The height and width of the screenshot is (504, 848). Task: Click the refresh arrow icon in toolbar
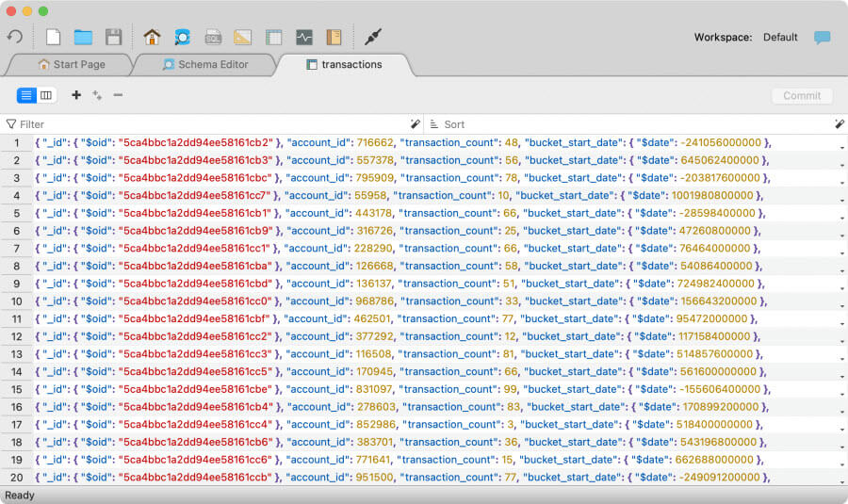click(15, 37)
